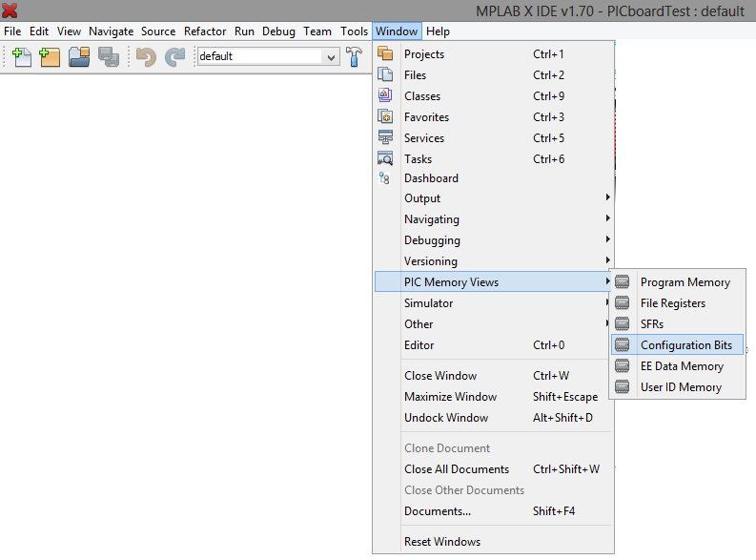The width and height of the screenshot is (756, 560).
Task: Select Reset Windows menu entry
Action: (x=492, y=541)
